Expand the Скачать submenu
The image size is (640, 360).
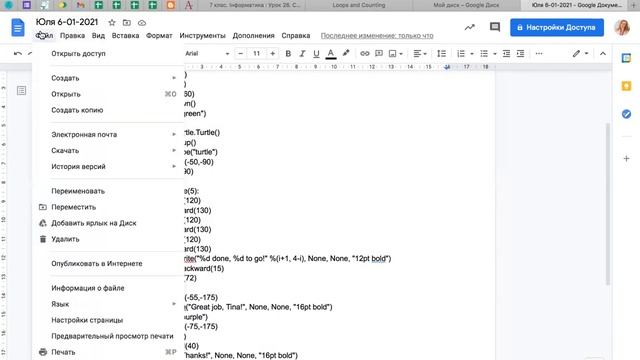108,151
